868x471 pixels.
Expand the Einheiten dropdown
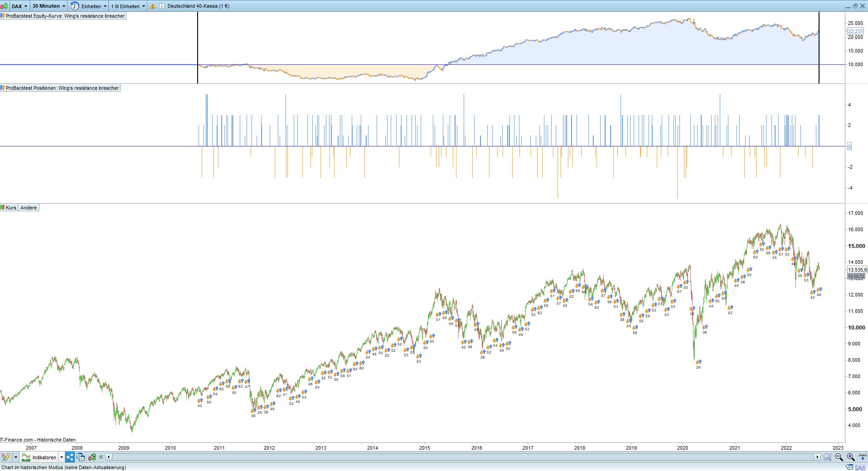pos(94,6)
